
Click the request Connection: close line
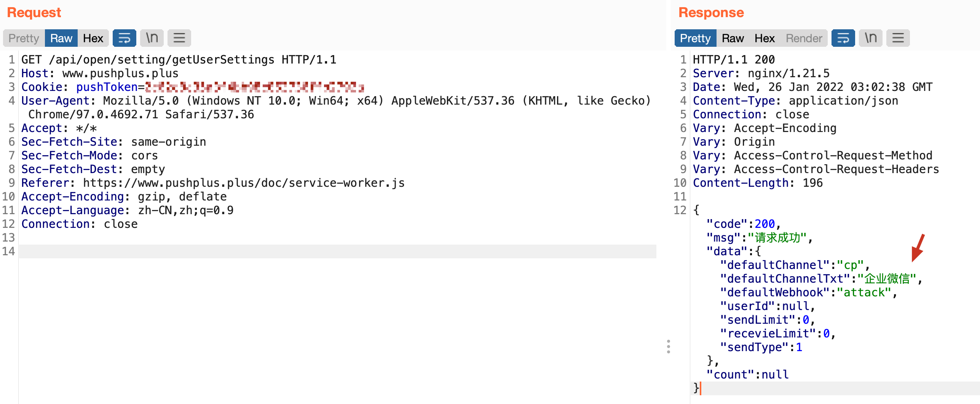[x=79, y=224]
